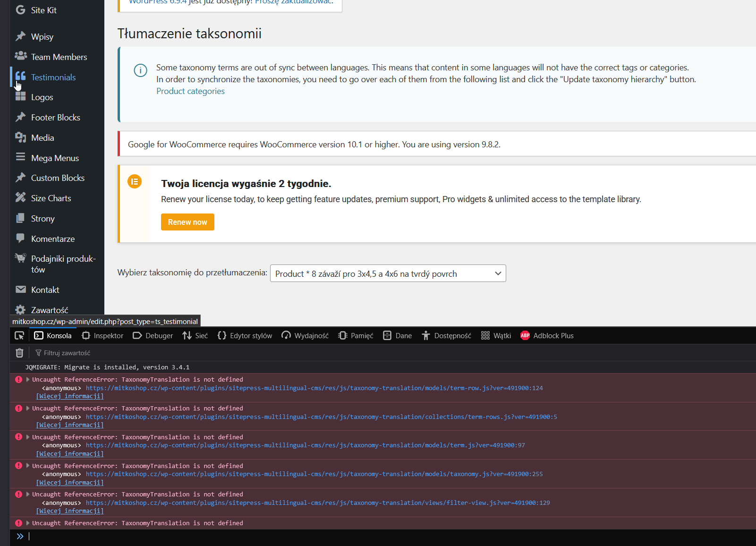Open the Testimonials menu item
Screen dimensions: 756x546
(53, 77)
